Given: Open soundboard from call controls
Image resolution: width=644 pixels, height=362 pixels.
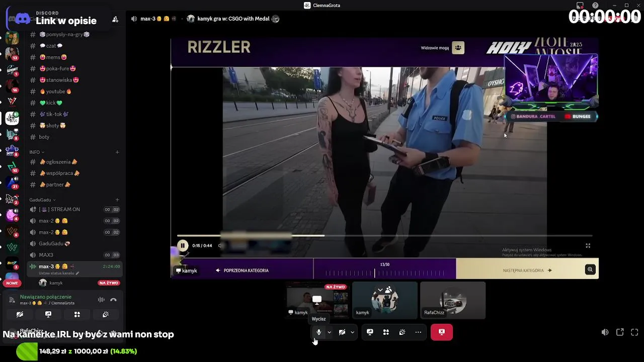Looking at the screenshot, I should coord(402,332).
